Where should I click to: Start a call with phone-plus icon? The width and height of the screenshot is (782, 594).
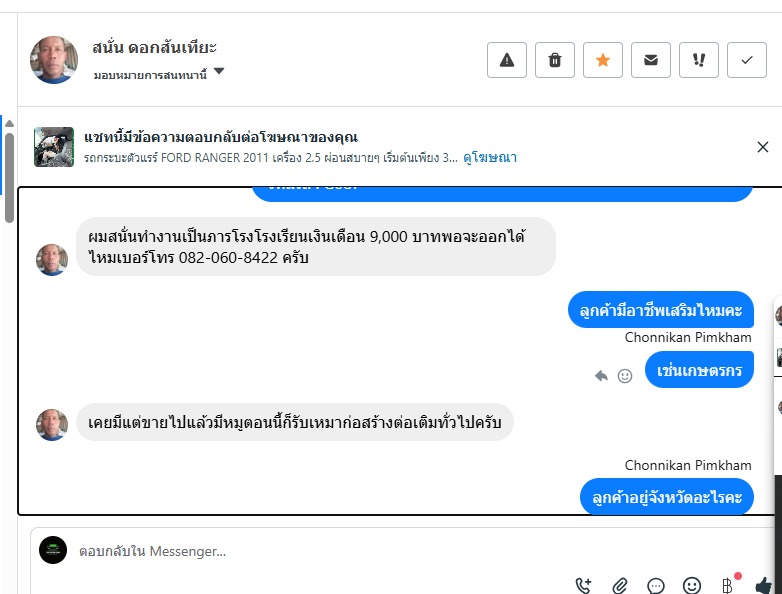tap(584, 586)
